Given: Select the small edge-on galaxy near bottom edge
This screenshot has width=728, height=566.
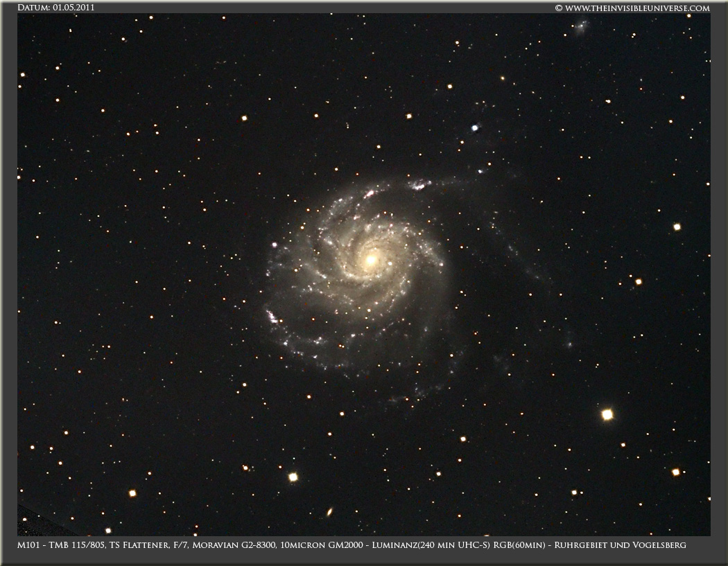Looking at the screenshot, I should click(329, 512).
